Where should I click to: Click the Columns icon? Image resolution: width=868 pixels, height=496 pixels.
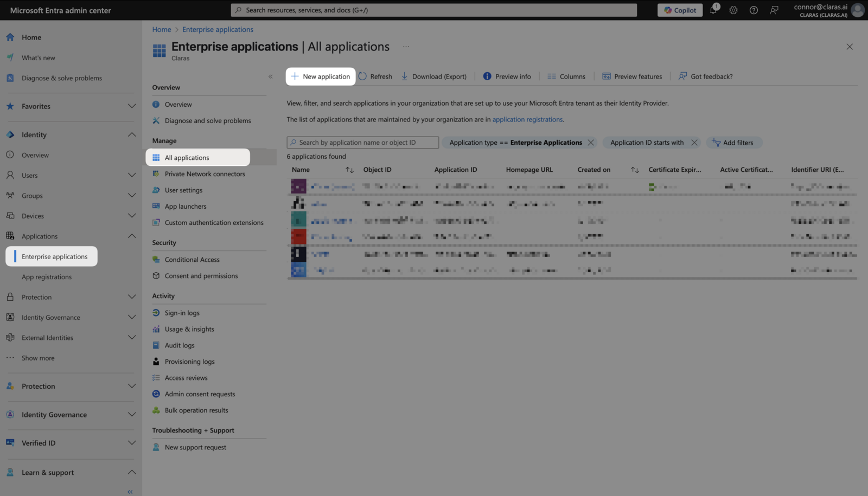(x=552, y=76)
